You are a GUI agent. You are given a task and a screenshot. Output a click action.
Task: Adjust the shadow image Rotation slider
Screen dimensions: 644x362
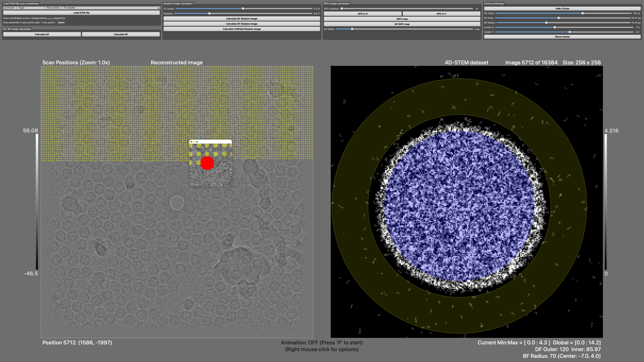(243, 13)
